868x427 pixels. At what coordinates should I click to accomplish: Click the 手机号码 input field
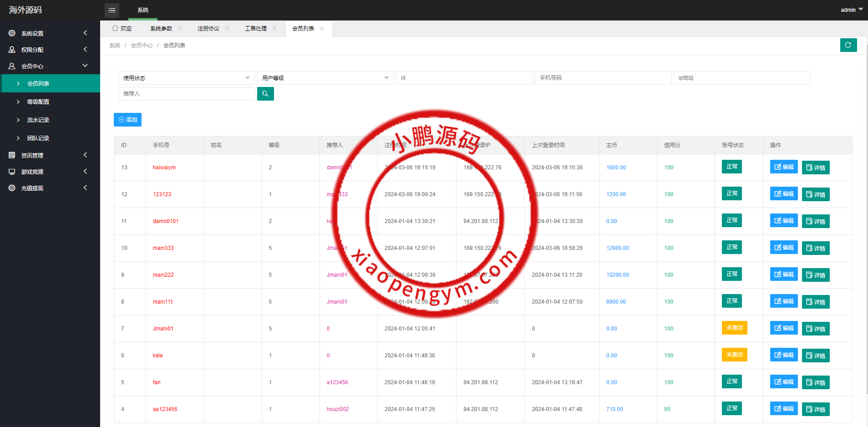603,78
